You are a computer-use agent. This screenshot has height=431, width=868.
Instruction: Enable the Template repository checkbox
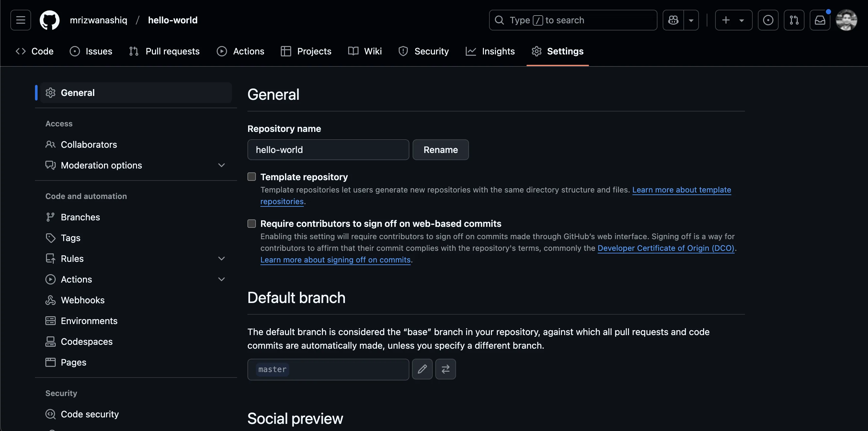coord(252,177)
